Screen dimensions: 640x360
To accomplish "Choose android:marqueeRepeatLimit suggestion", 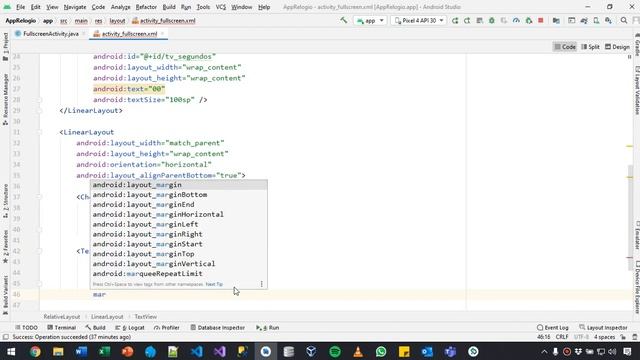I will click(179, 273).
